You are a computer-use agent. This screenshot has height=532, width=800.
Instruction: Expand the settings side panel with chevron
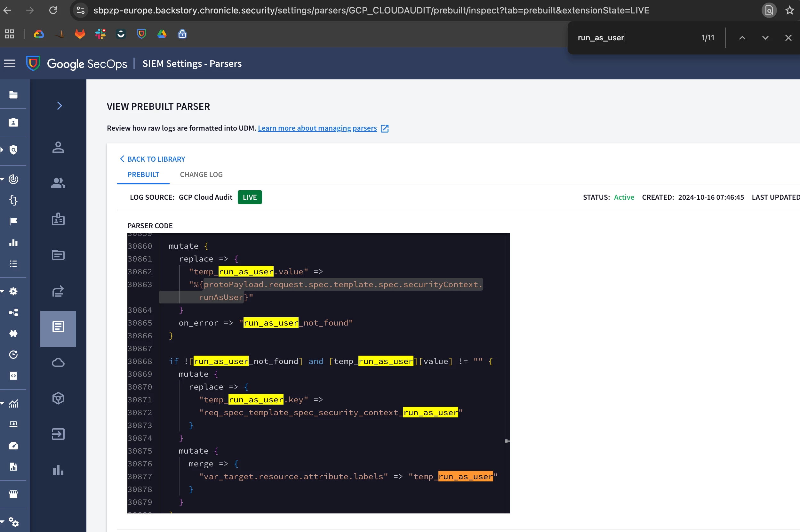[59, 106]
